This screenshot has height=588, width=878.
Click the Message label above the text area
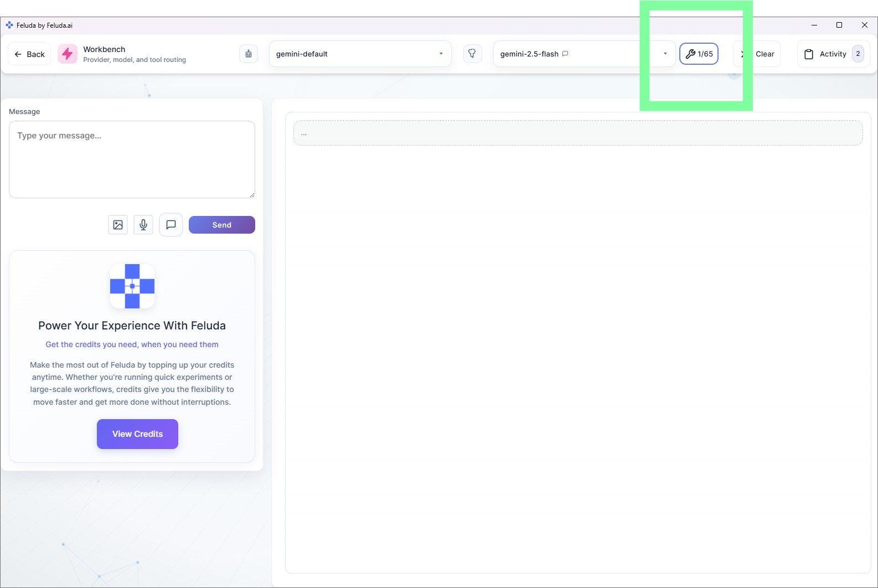24,111
